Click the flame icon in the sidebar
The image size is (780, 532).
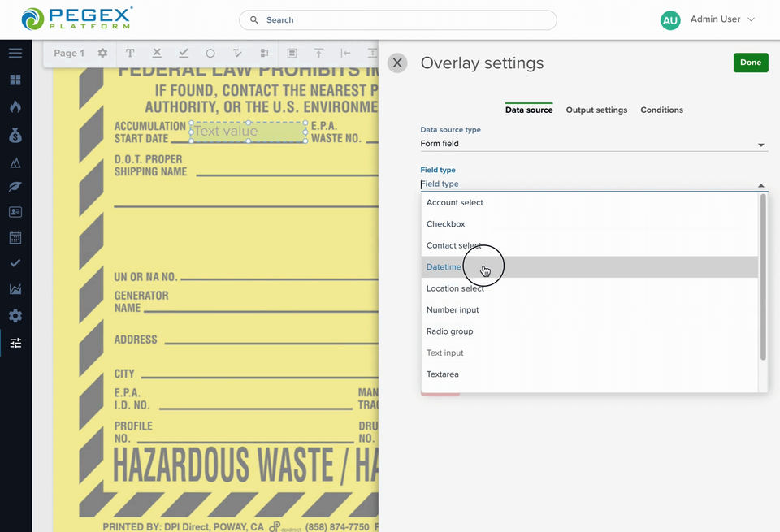(x=15, y=106)
